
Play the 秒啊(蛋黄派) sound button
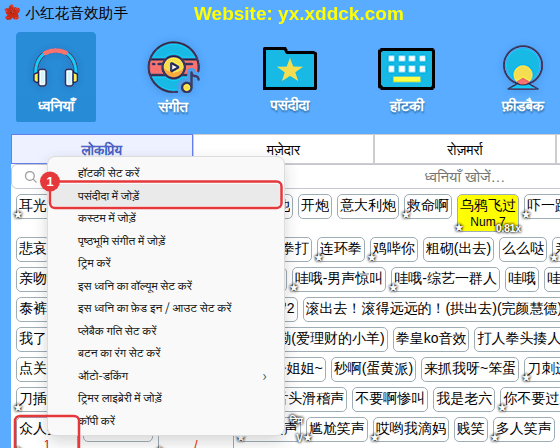pyautogui.click(x=373, y=369)
